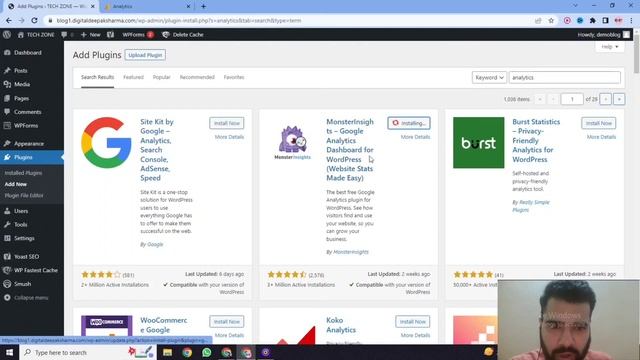Click the Windows taskbar search box
The image size is (640, 360).
pos(88,352)
